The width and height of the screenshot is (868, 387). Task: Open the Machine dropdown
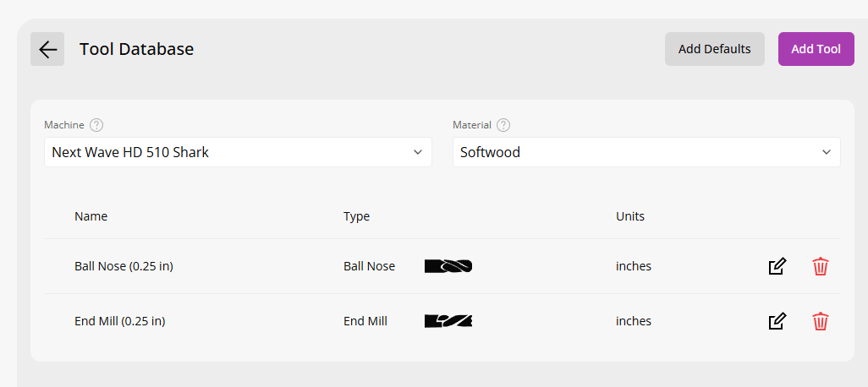click(238, 152)
